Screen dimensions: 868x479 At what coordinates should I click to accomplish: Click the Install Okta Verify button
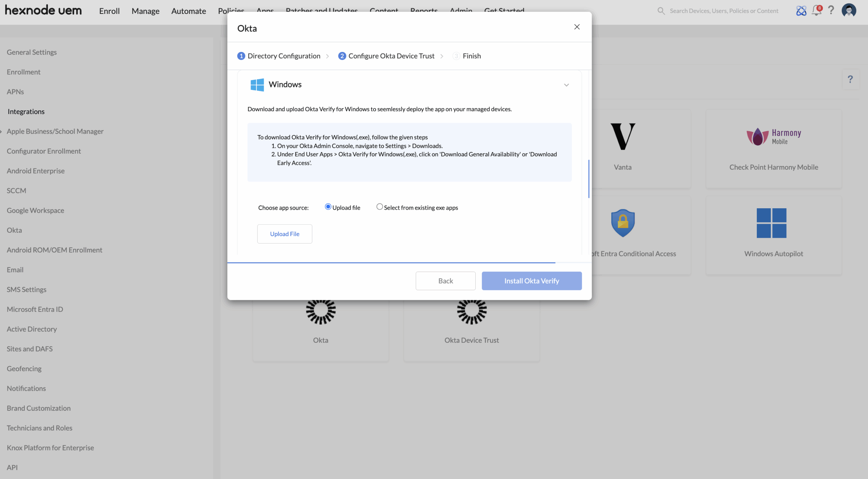point(532,281)
